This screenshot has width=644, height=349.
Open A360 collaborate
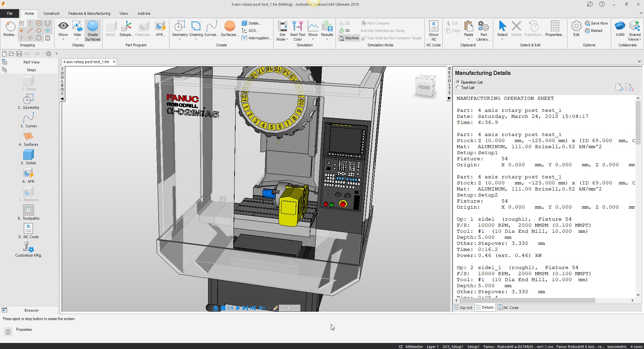[620, 29]
